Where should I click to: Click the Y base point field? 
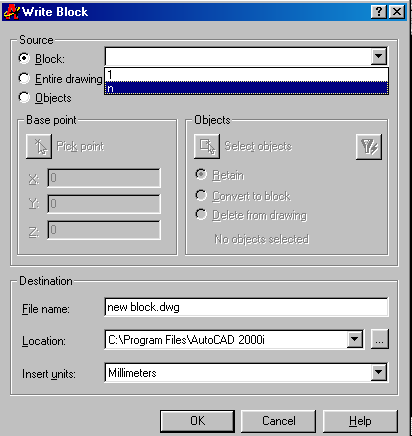[104, 204]
